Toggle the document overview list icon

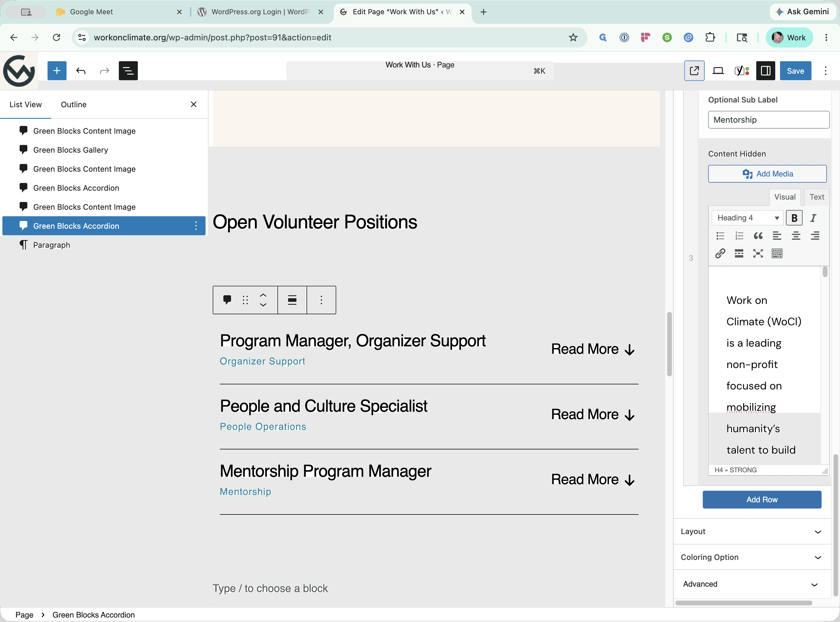coord(128,70)
